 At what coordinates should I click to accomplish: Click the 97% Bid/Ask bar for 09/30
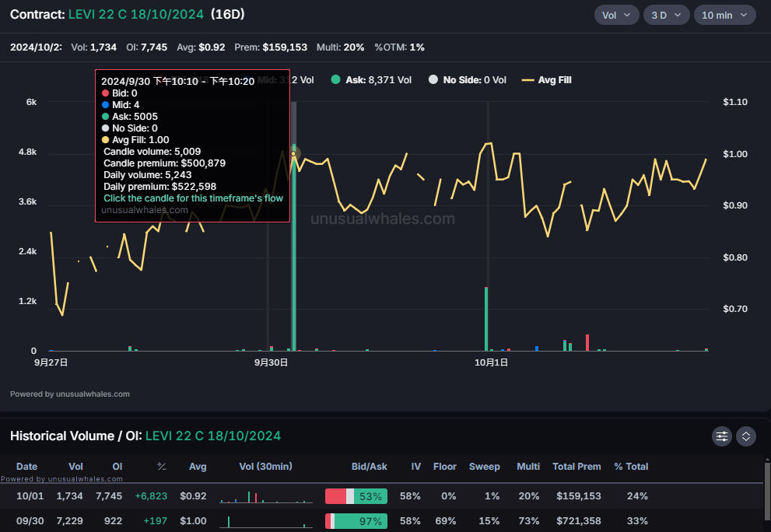(x=356, y=521)
